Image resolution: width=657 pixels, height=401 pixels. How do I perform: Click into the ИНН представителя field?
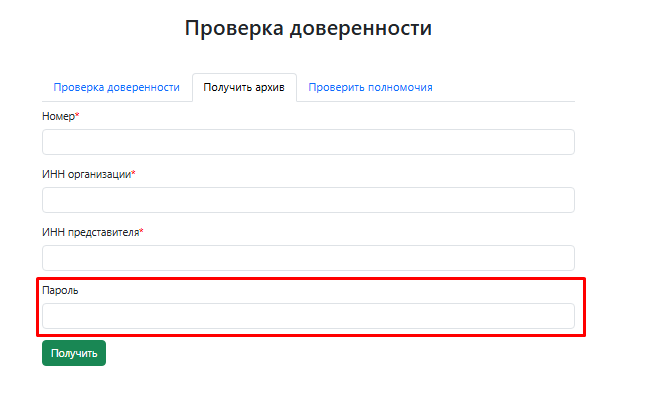tap(308, 258)
